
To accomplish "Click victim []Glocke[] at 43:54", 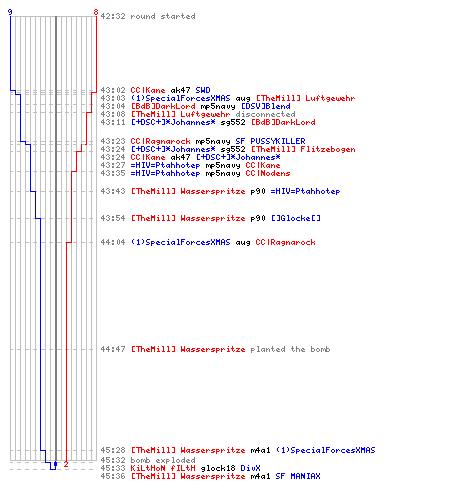I will tap(295, 218).
